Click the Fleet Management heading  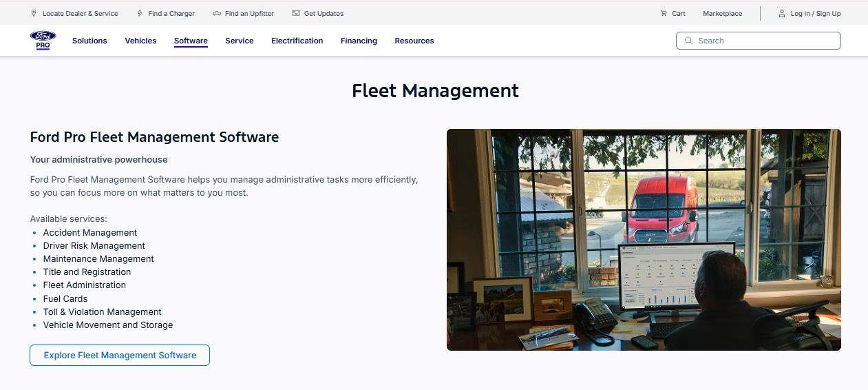[x=435, y=90]
